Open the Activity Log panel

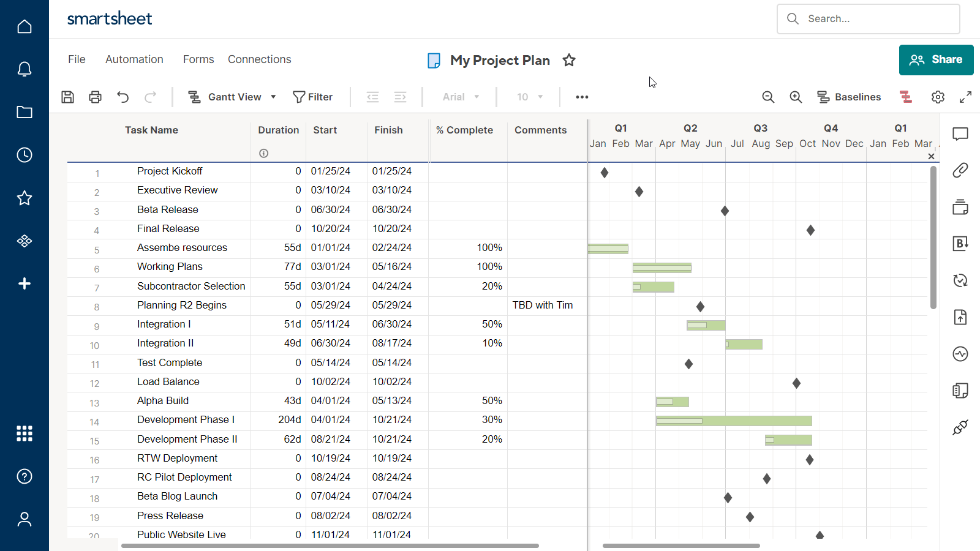pyautogui.click(x=960, y=354)
